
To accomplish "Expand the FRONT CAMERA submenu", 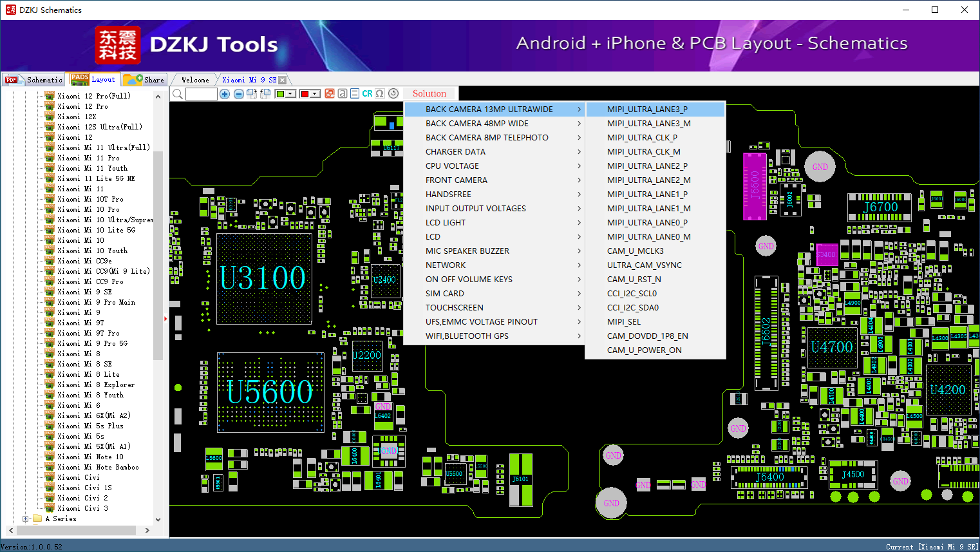I will (x=494, y=180).
